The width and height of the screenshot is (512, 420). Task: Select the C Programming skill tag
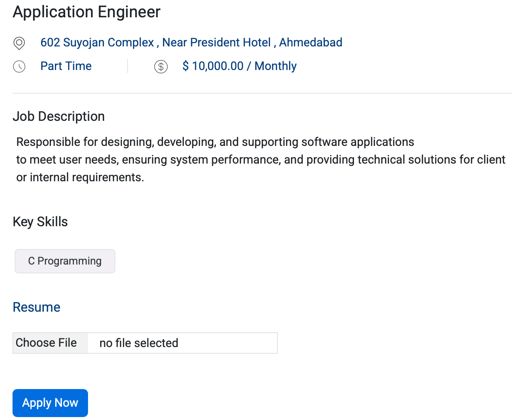tap(65, 261)
